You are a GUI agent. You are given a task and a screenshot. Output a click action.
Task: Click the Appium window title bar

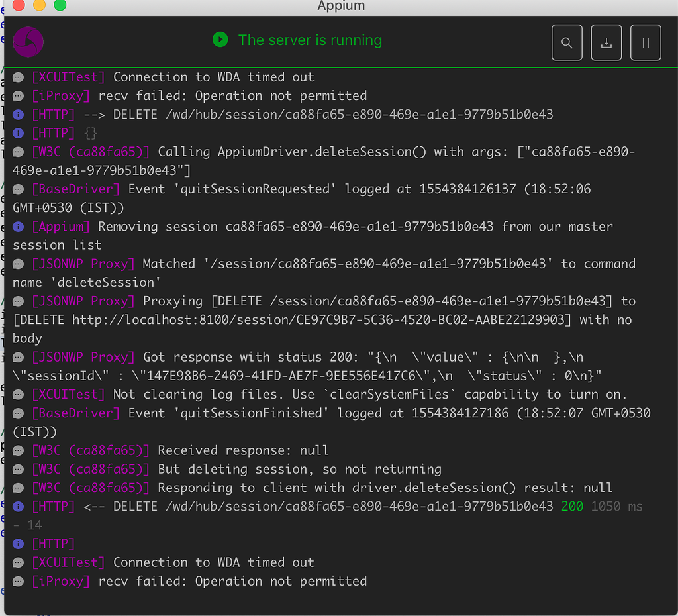(x=341, y=6)
